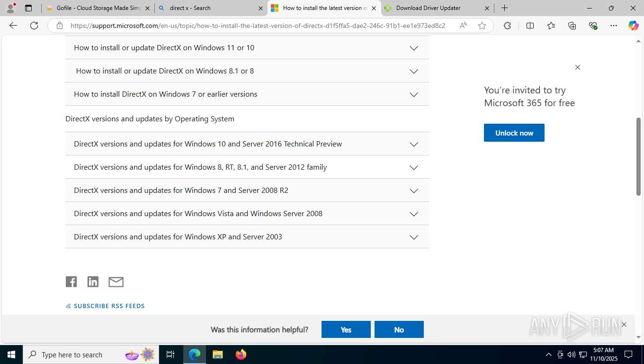Open Microsoft Edge from taskbar
The height and width of the screenshot is (364, 644).
tap(195, 355)
